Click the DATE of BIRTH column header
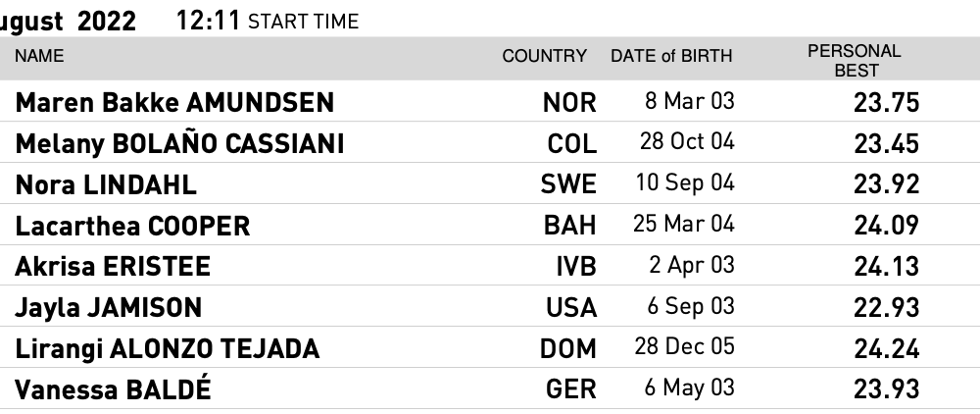The image size is (980, 414). 671,57
